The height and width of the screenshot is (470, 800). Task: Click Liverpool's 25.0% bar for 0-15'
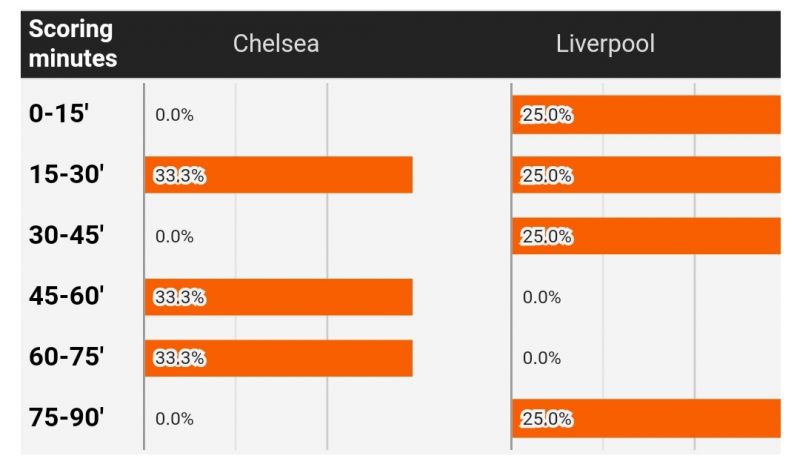[x=646, y=115]
